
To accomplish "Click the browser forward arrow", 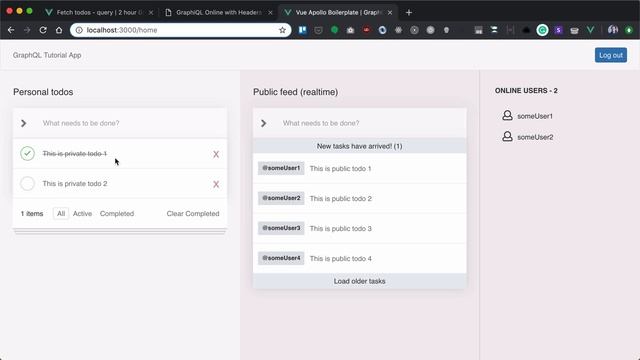I will (x=27, y=30).
